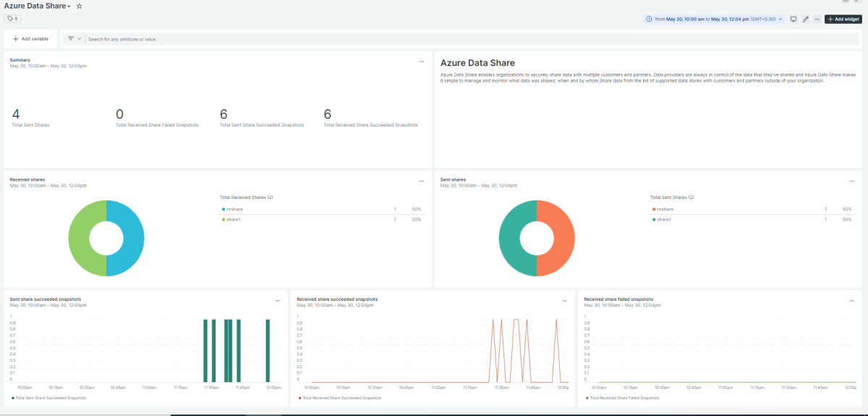The image size is (868, 416).
Task: Expand the Azure Data Share title dropdown
Action: click(69, 7)
